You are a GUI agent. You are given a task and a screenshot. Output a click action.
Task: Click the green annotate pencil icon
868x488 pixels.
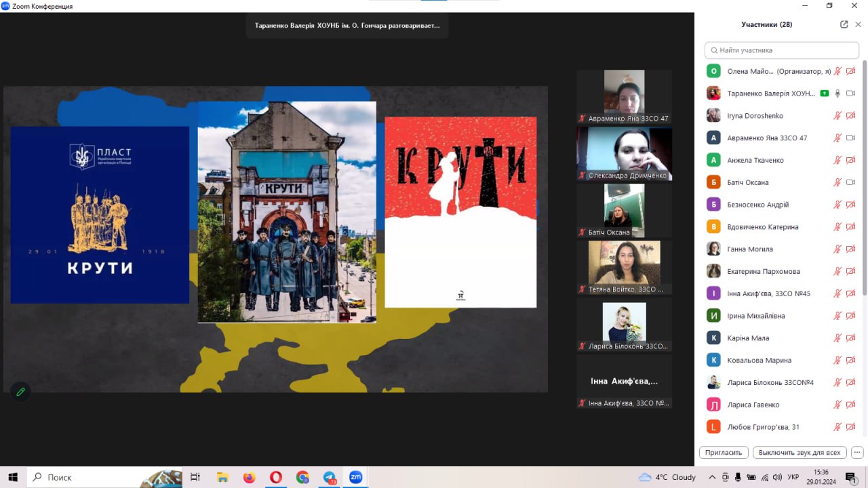(21, 391)
